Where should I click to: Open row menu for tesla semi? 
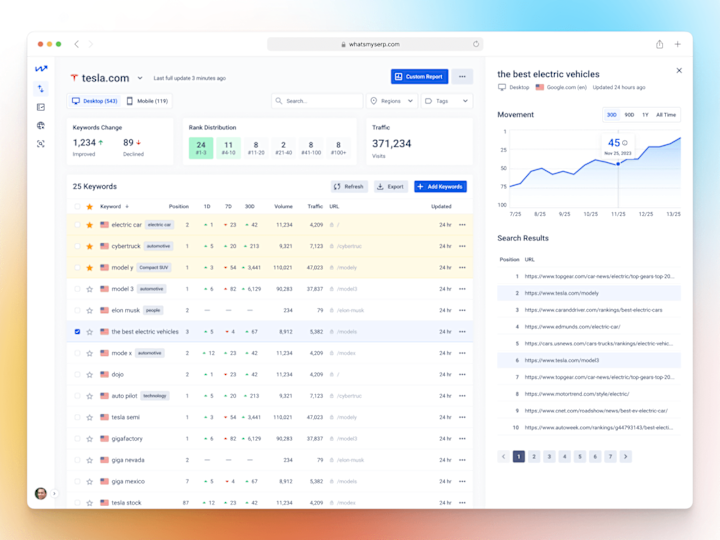(x=462, y=417)
